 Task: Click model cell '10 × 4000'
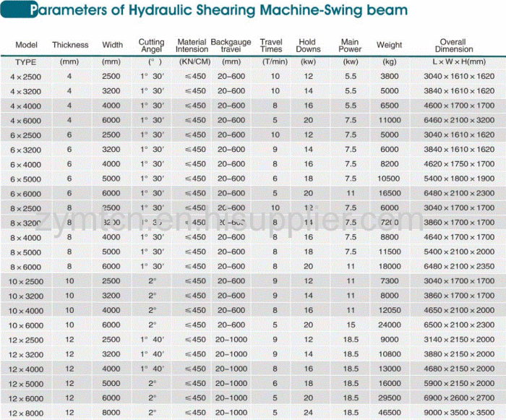[x=26, y=311]
